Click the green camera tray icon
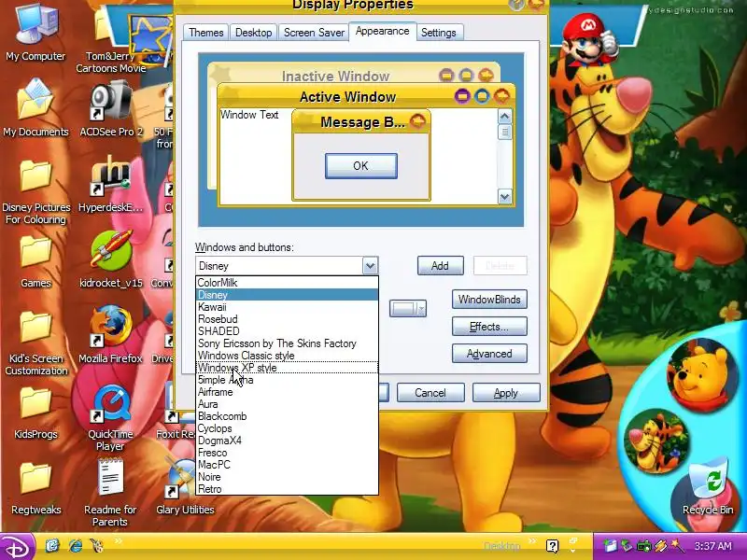This screenshot has width=747, height=560. click(x=644, y=546)
